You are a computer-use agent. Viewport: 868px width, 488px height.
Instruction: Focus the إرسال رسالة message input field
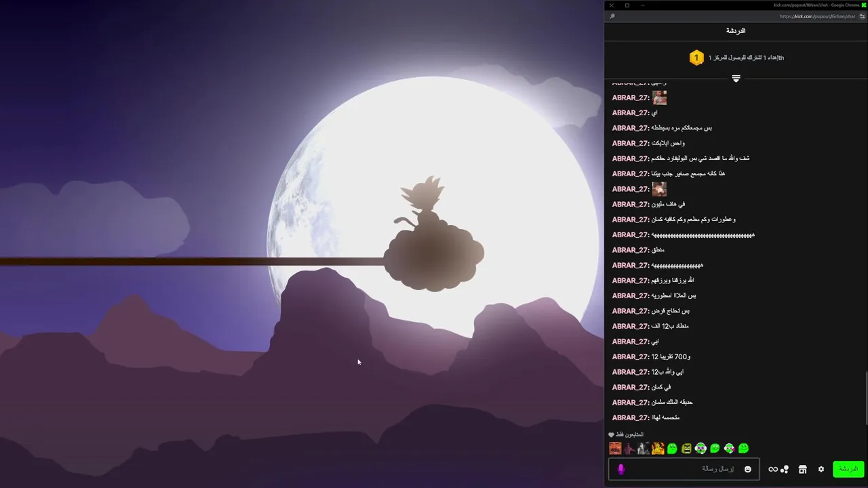coord(684,469)
